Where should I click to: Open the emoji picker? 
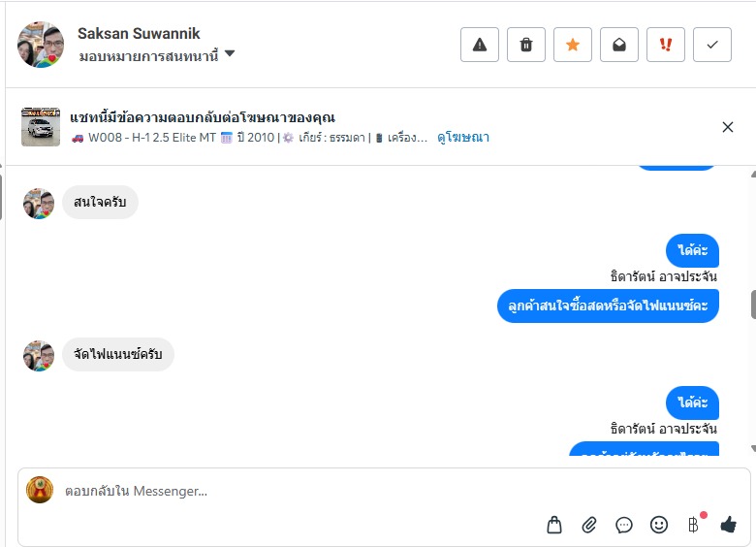point(659,525)
